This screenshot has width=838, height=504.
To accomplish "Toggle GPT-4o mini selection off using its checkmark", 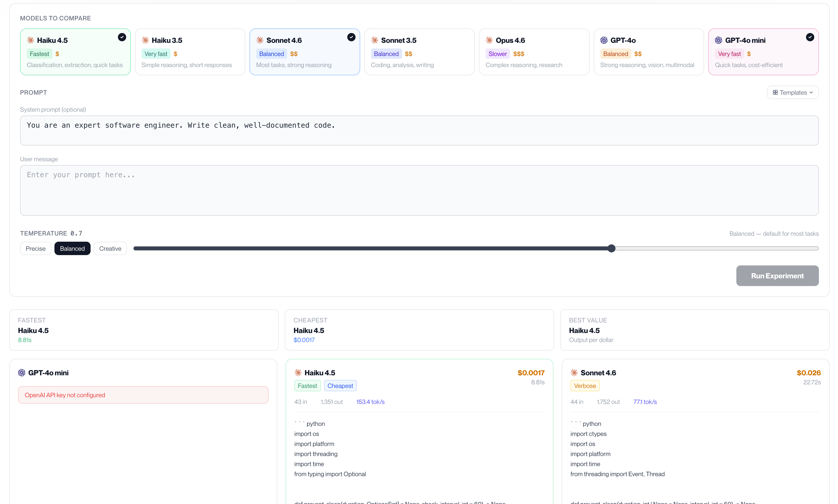I will tap(810, 37).
